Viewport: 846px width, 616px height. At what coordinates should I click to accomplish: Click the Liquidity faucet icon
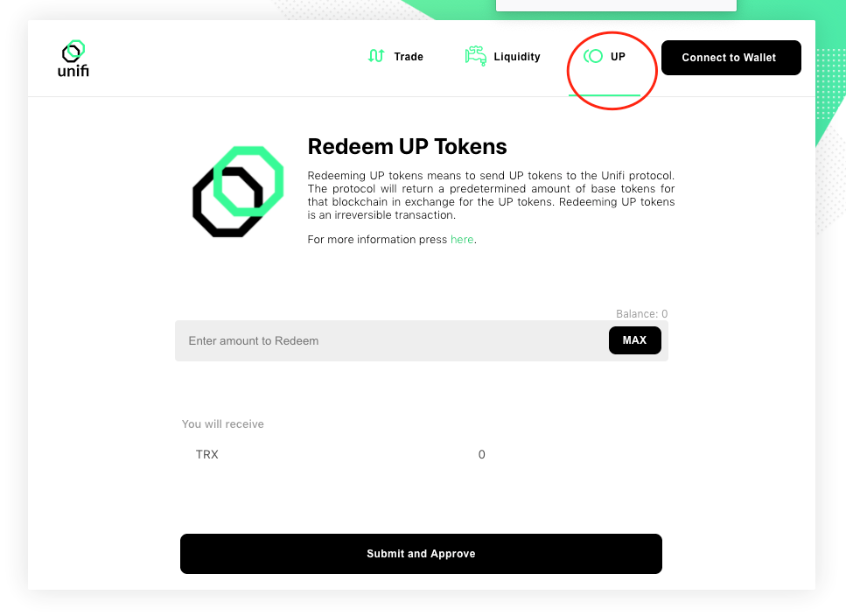(x=475, y=56)
